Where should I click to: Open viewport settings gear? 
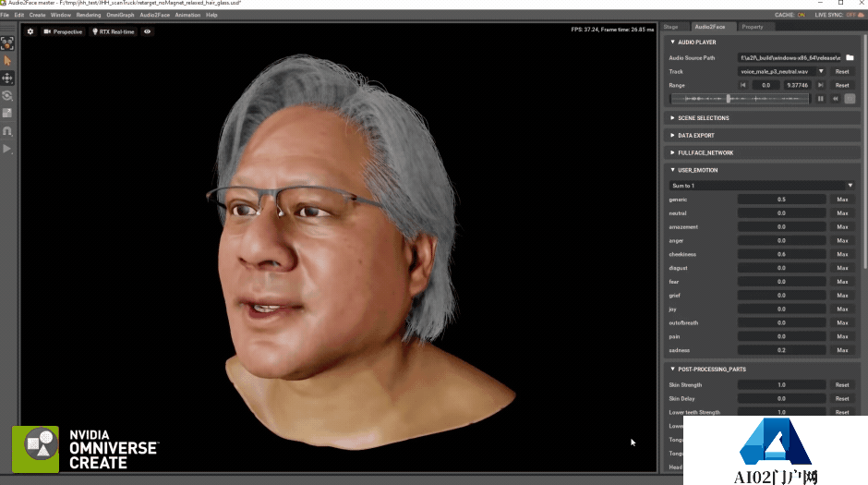pyautogui.click(x=30, y=31)
